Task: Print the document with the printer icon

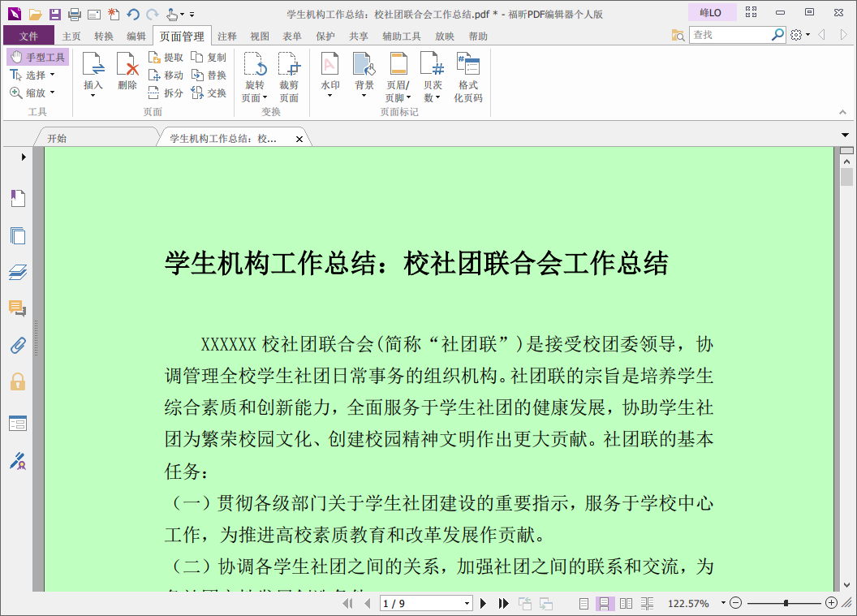Action: [x=75, y=15]
